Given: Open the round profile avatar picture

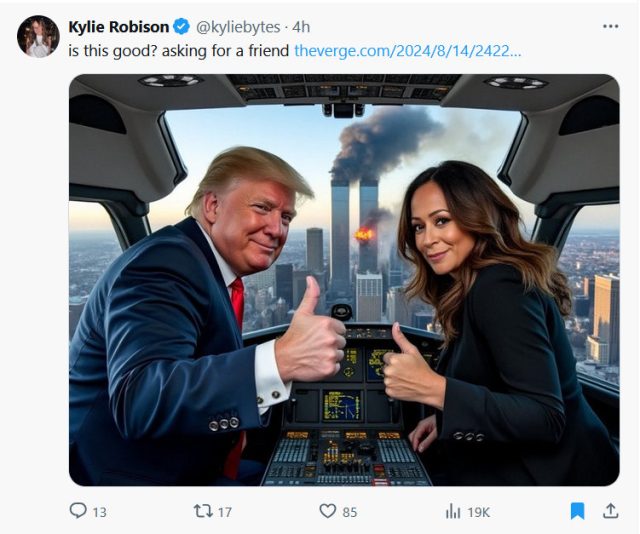Looking at the screenshot, I should coord(38,37).
